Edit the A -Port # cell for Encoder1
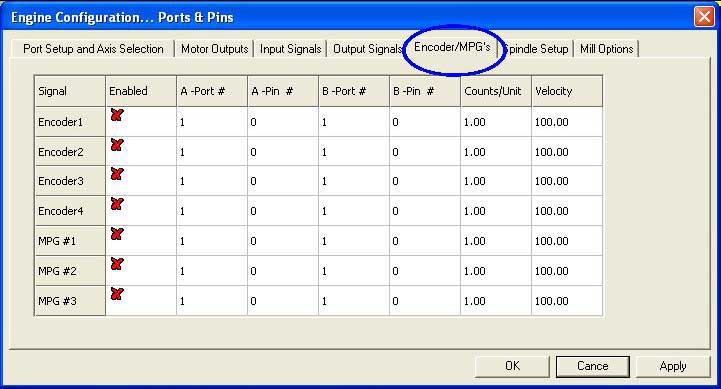 coord(212,122)
